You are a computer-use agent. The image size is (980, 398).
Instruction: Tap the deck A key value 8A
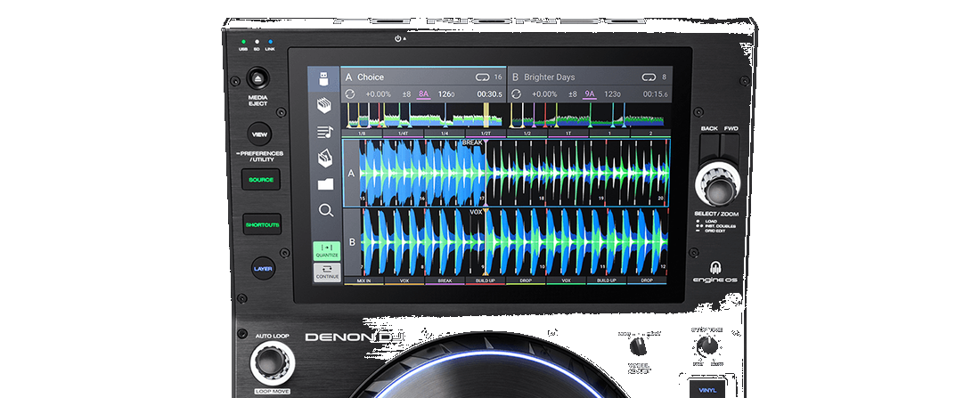click(424, 94)
